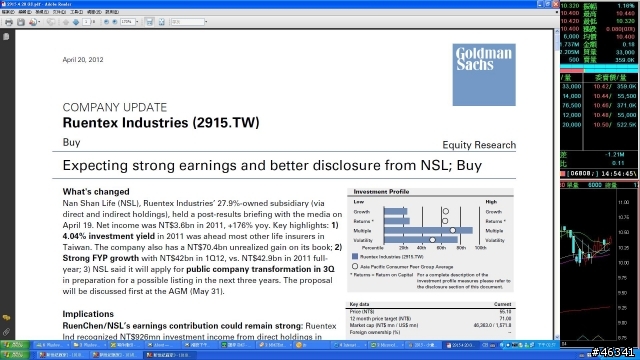The height and width of the screenshot is (360, 640).
Task: Click the upper green Start button on taskbar
Action: tap(15, 345)
